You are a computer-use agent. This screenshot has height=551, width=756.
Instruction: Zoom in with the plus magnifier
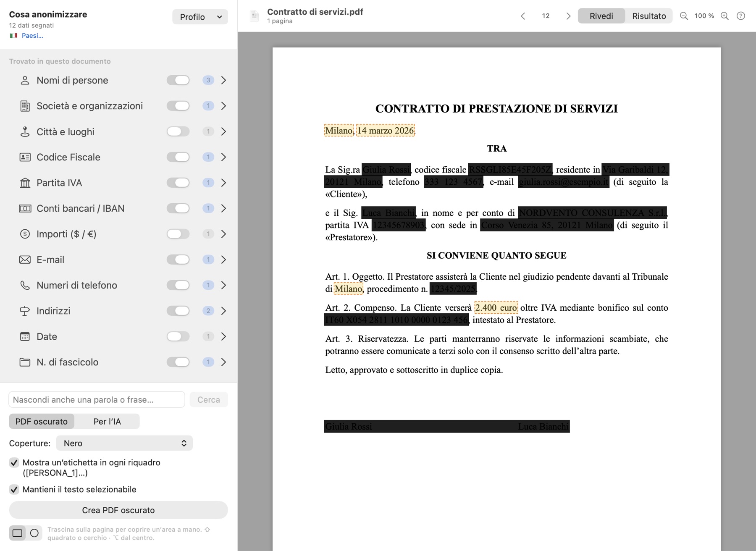724,16
